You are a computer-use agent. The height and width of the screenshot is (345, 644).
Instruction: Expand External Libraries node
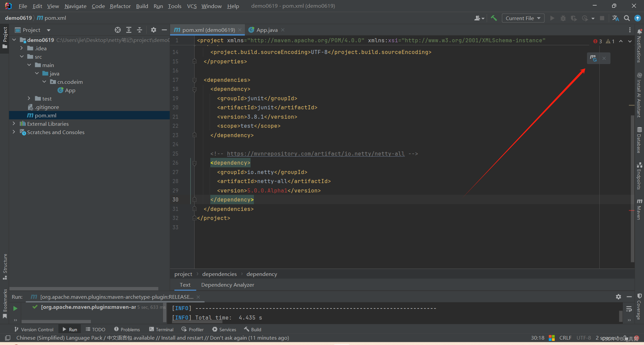[x=14, y=123]
